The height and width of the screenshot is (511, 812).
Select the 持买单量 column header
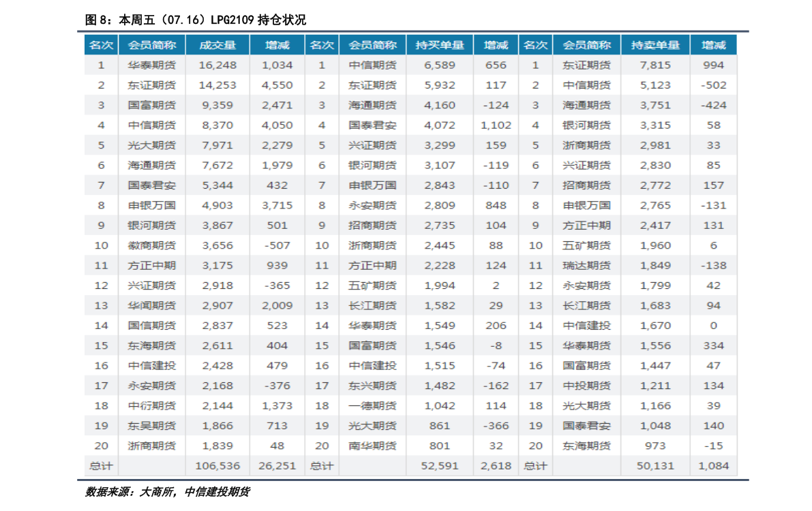(x=440, y=45)
